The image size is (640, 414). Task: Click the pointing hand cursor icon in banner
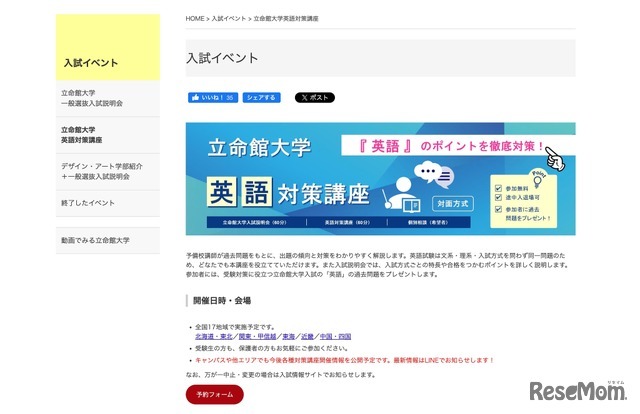(x=556, y=157)
